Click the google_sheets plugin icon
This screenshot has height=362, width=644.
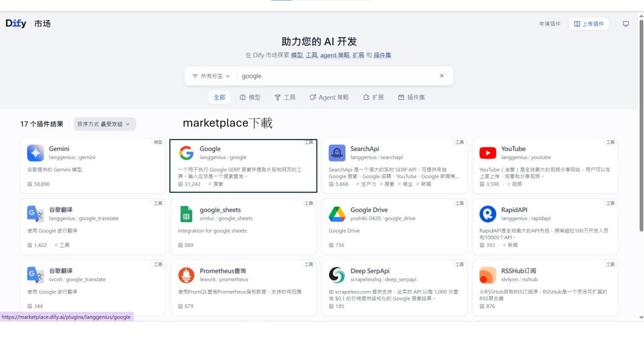coord(186,214)
